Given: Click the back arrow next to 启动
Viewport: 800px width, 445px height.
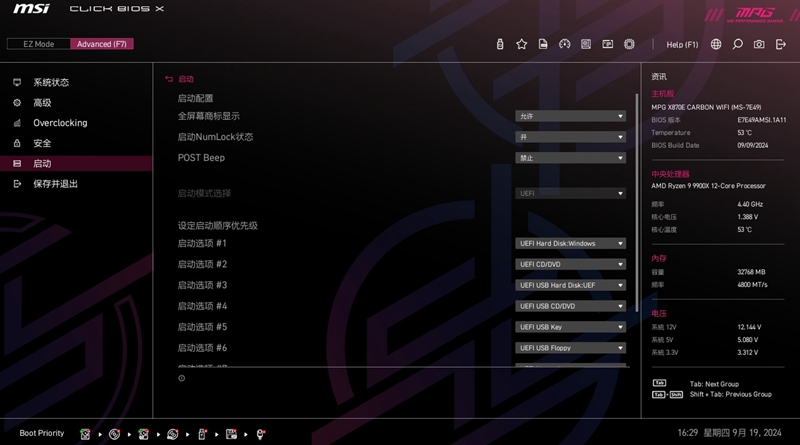Looking at the screenshot, I should pos(169,79).
